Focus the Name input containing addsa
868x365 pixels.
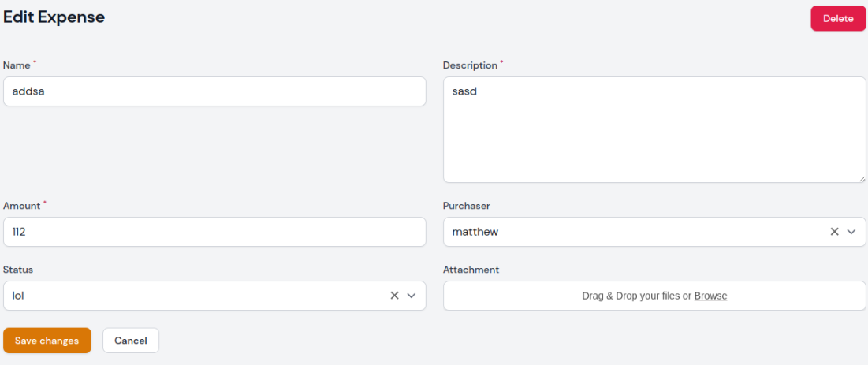click(x=214, y=91)
